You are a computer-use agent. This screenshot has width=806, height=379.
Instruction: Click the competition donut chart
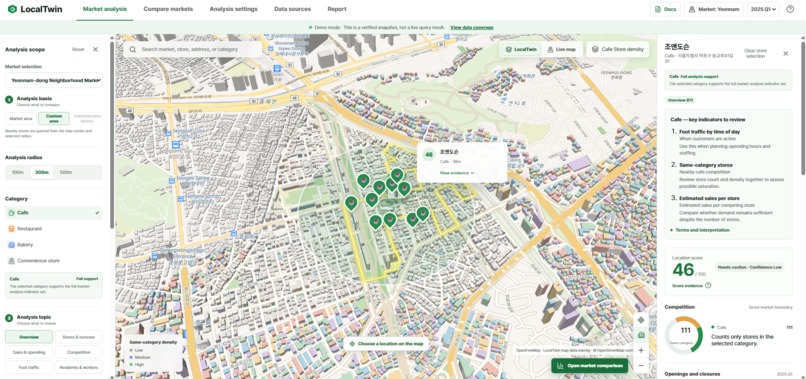pos(684,335)
